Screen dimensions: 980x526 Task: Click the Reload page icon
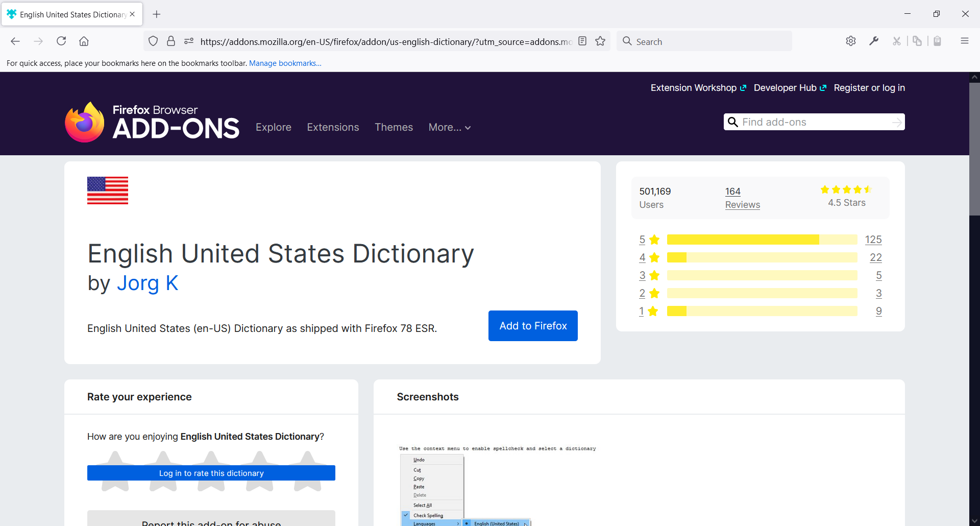pyautogui.click(x=61, y=41)
